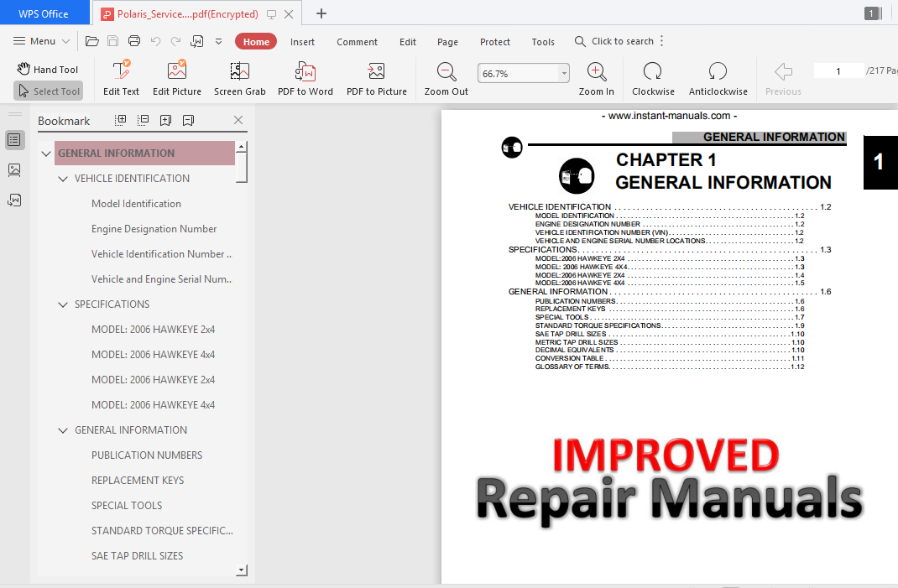Image resolution: width=898 pixels, height=588 pixels.
Task: Click the Edit Picture tool
Action: click(x=177, y=78)
